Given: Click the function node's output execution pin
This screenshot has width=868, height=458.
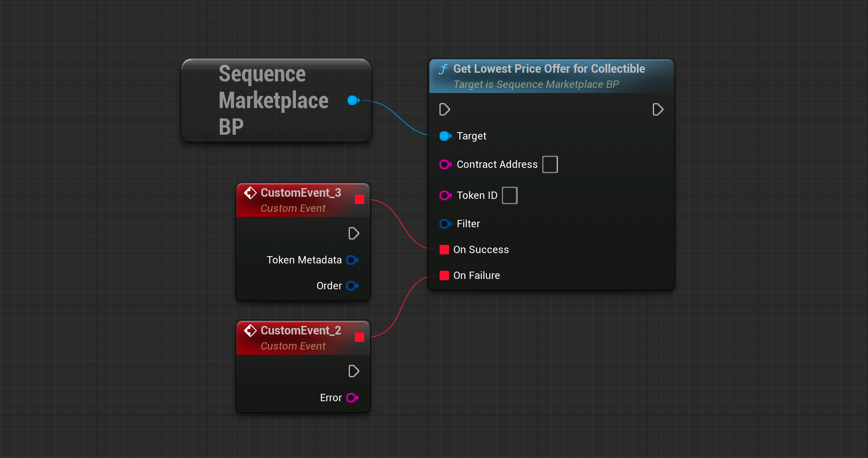Looking at the screenshot, I should point(658,110).
